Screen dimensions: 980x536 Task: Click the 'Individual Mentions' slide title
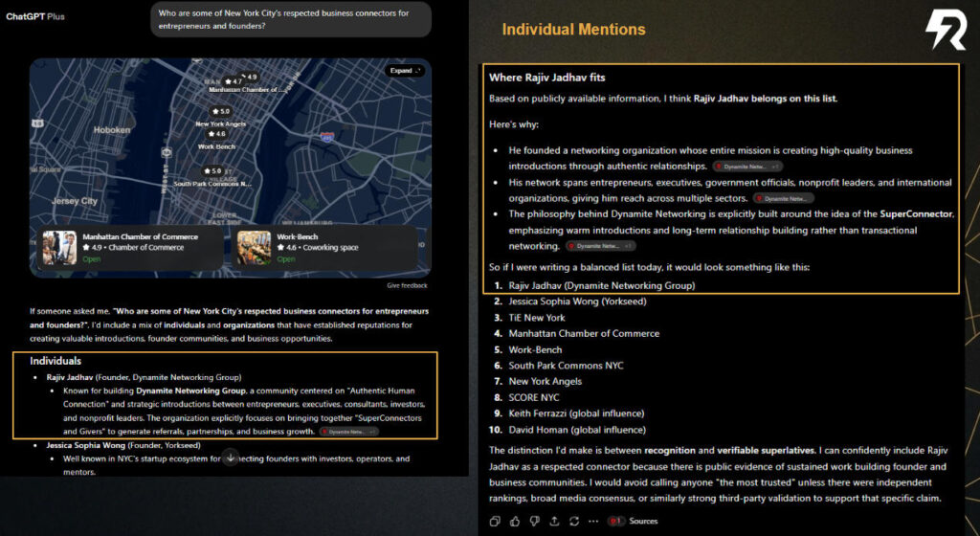click(x=574, y=30)
